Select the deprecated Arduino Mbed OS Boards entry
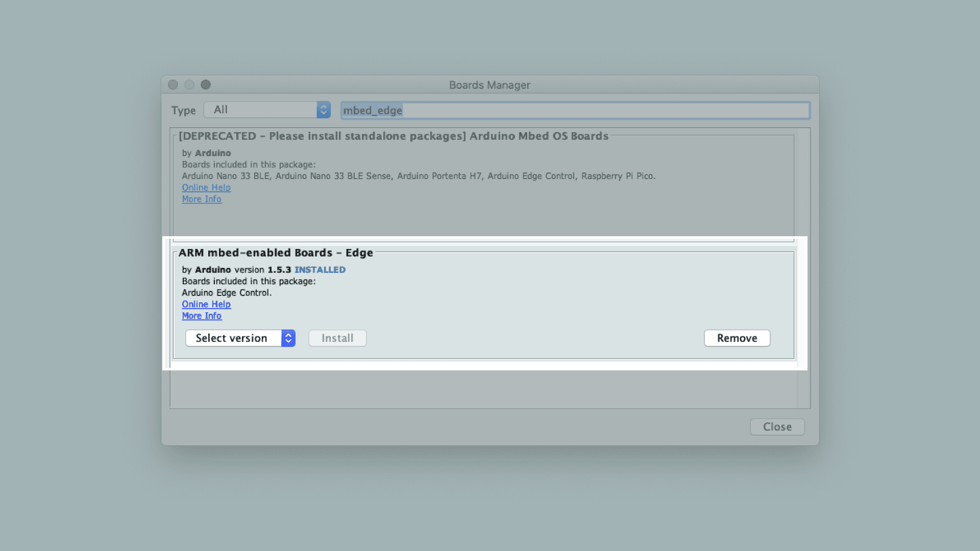The width and height of the screenshot is (980, 551). tap(393, 136)
